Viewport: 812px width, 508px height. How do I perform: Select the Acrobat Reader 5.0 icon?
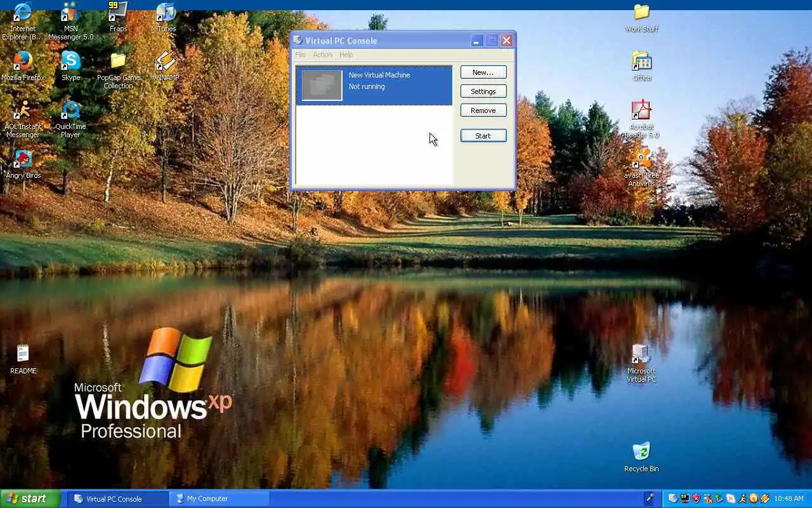[641, 119]
